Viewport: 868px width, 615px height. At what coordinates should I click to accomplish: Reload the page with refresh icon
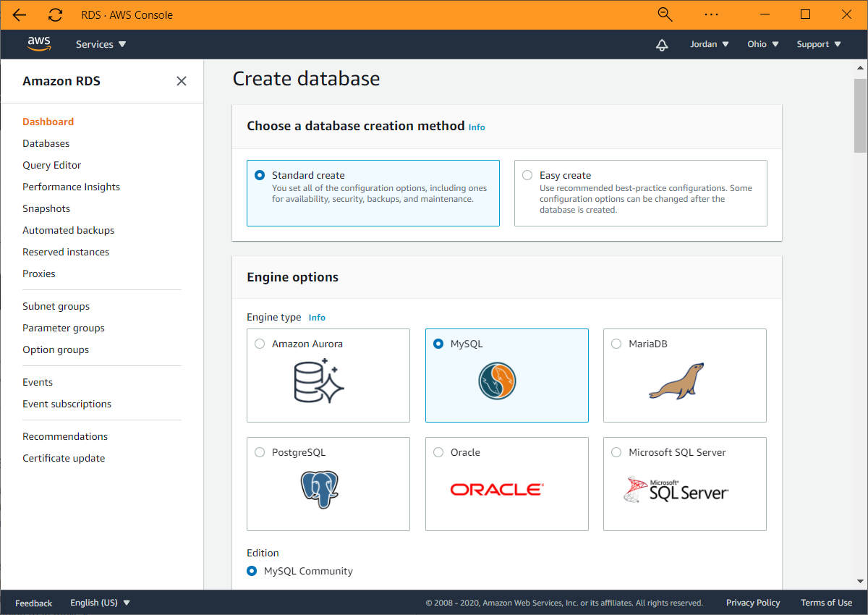tap(55, 14)
